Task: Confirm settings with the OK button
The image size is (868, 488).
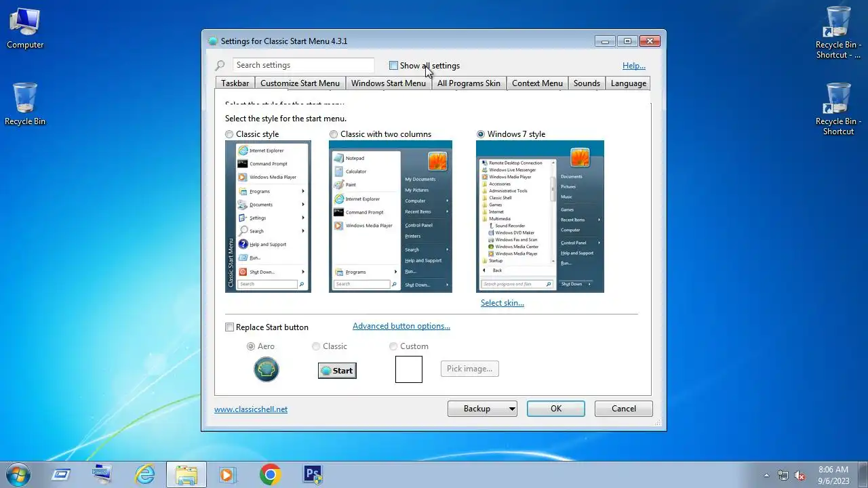Action: click(556, 409)
